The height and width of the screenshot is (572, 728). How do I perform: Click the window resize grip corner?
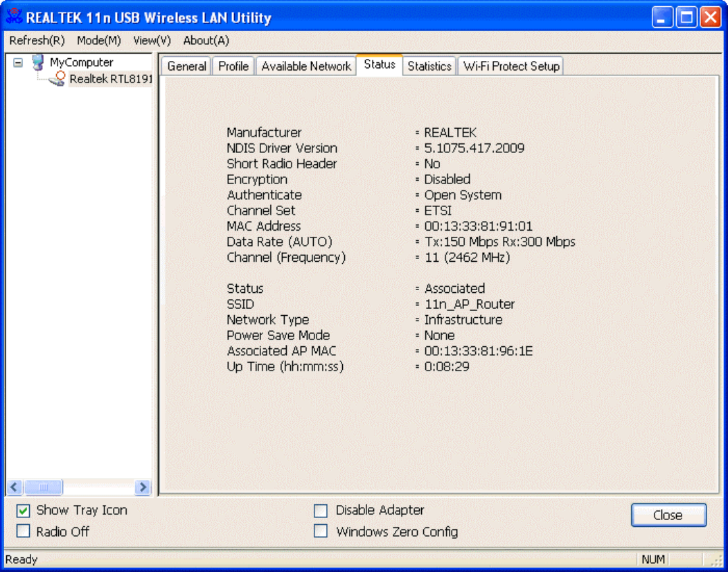point(716,560)
